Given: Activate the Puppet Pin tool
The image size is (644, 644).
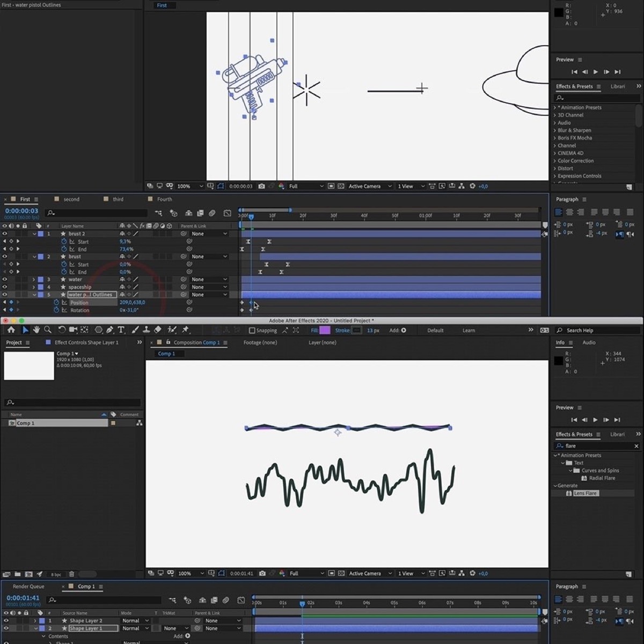Looking at the screenshot, I should [x=186, y=331].
